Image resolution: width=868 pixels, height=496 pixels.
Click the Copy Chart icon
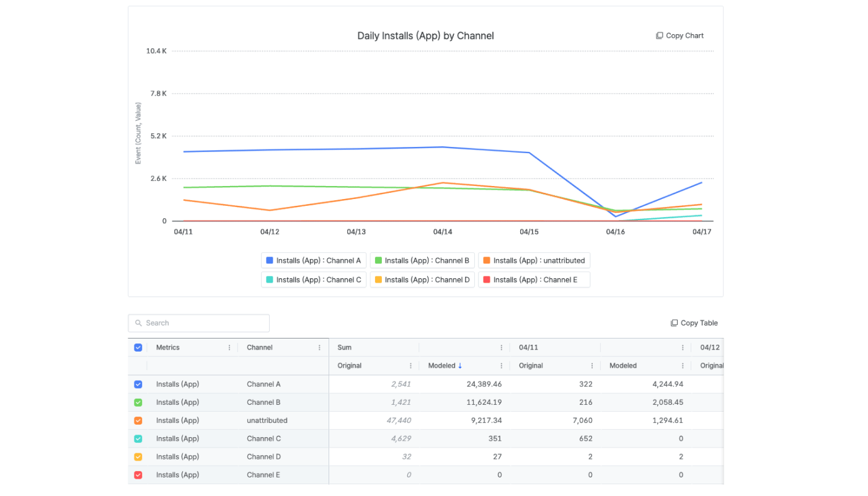[660, 36]
